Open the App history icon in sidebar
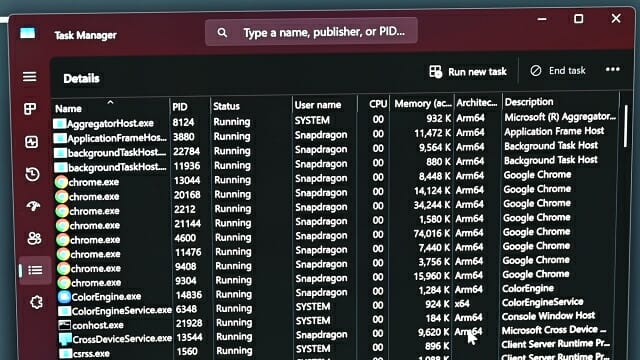The image size is (640, 360). coord(32,174)
